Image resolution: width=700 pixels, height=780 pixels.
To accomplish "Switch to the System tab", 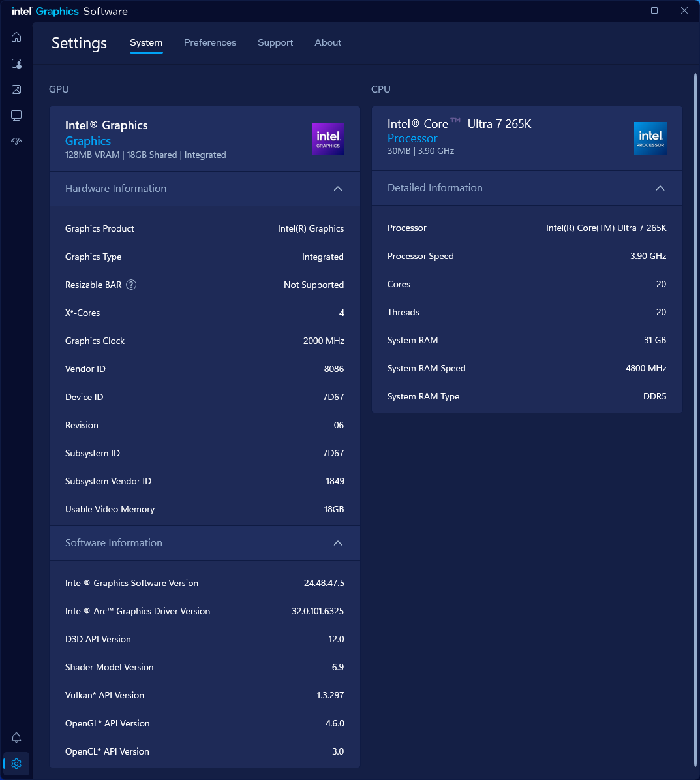I will click(146, 43).
